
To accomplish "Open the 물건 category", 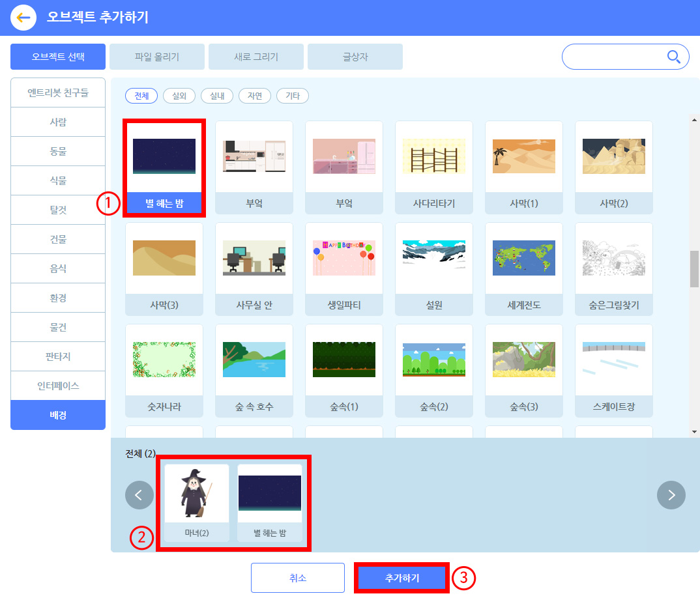I will point(58,327).
